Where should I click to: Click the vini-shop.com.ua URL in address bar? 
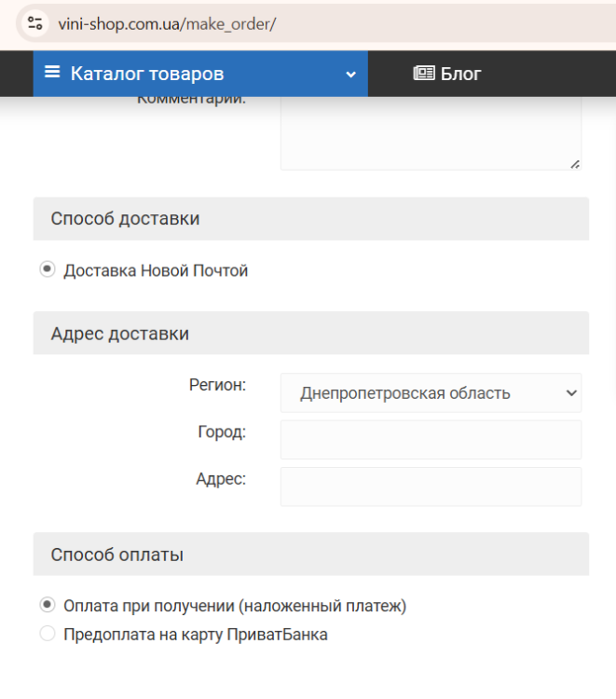[166, 23]
